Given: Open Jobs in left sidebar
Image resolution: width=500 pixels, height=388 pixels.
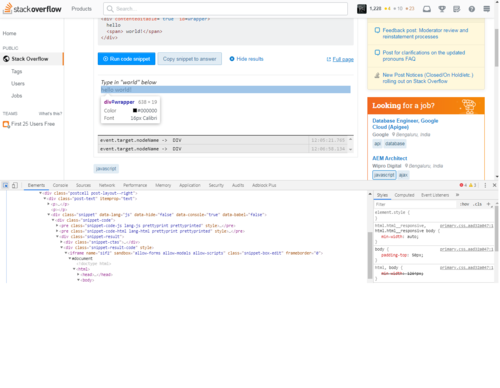Looking at the screenshot, I should coord(17,96).
